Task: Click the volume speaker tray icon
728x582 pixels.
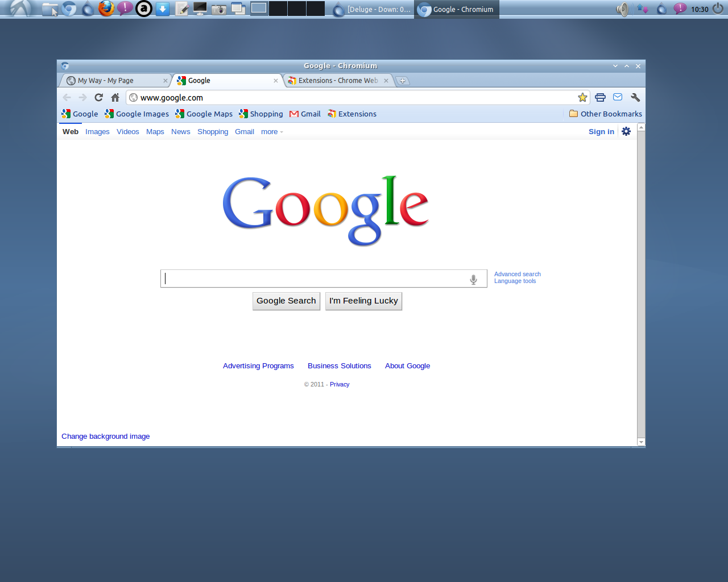Action: pos(623,9)
